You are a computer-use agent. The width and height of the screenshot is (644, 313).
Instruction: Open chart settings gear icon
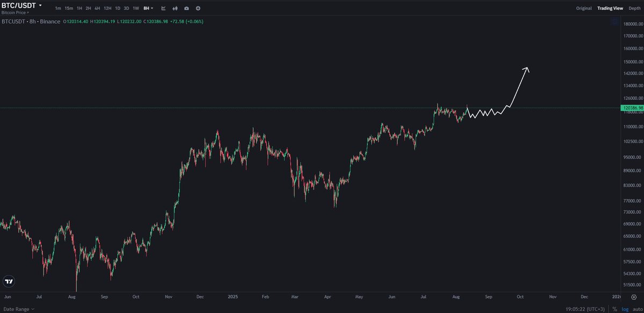pos(634,297)
